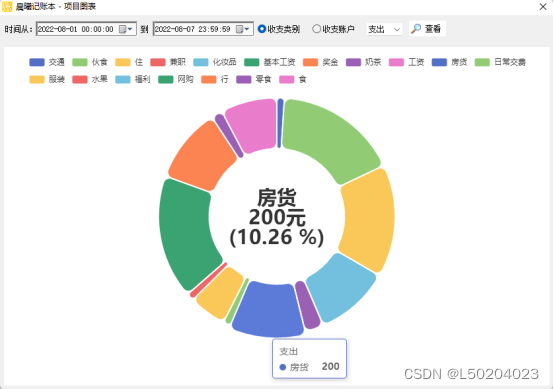554x389 pixels.
Task: Toggle the 福利 legend item
Action: pyautogui.click(x=133, y=79)
